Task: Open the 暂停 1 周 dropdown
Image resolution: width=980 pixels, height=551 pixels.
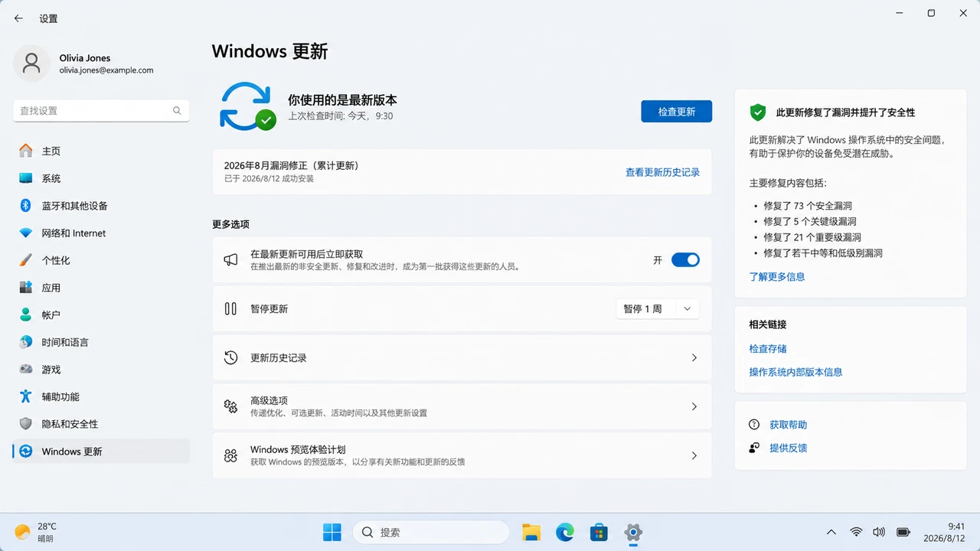Action: (658, 309)
